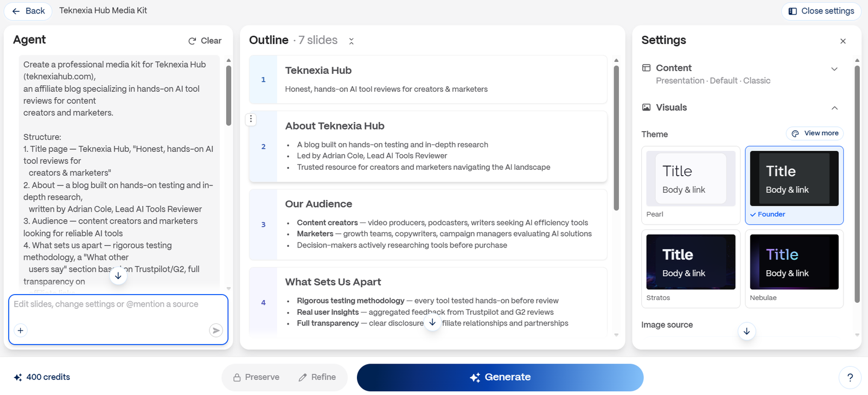The image size is (868, 395).
Task: Click the Decision-makers bullet
Action: pos(402,245)
